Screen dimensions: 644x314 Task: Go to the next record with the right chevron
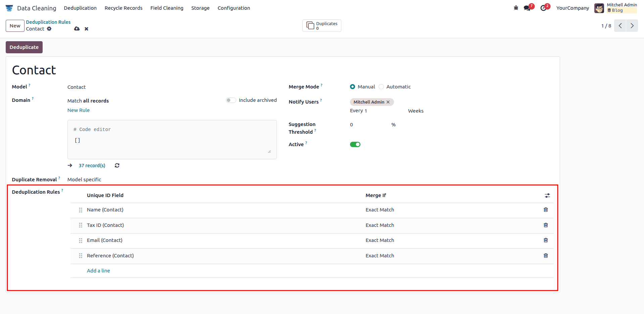(632, 25)
